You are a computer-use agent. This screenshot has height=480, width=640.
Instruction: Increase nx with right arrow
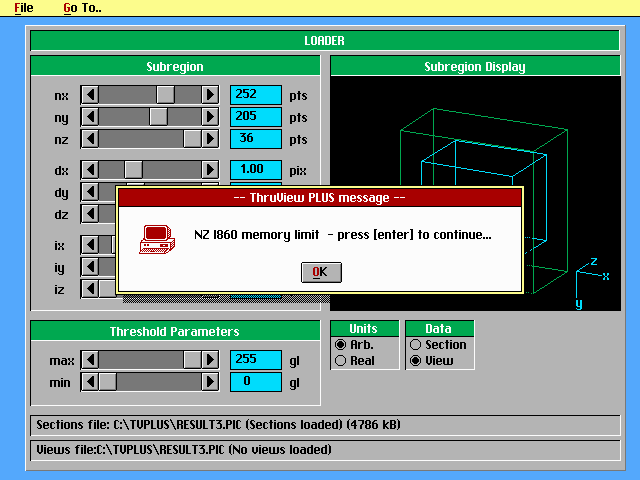point(210,95)
